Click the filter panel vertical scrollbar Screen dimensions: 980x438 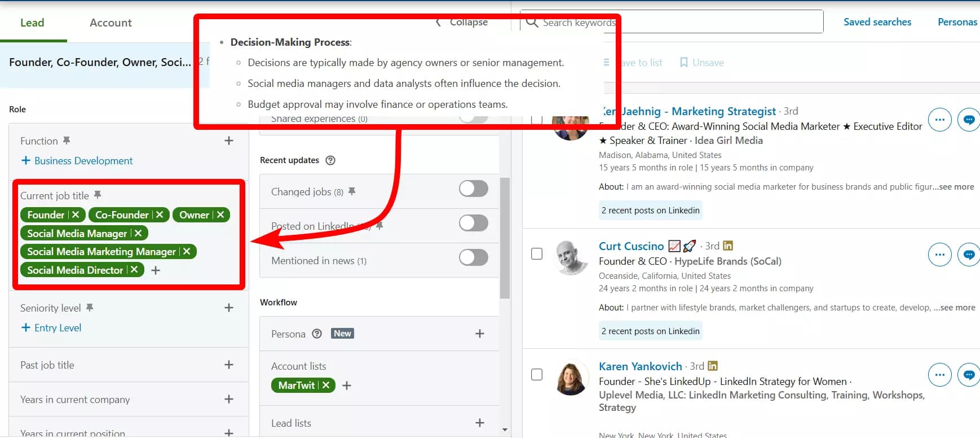pyautogui.click(x=505, y=238)
